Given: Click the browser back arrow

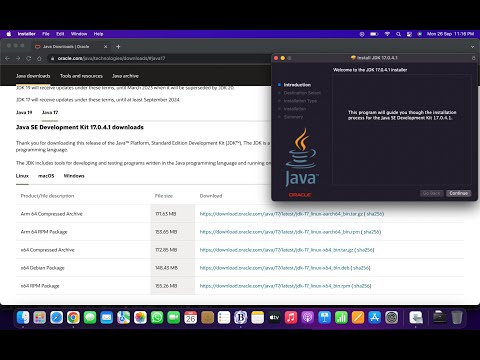Looking at the screenshot, I should [x=7, y=58].
